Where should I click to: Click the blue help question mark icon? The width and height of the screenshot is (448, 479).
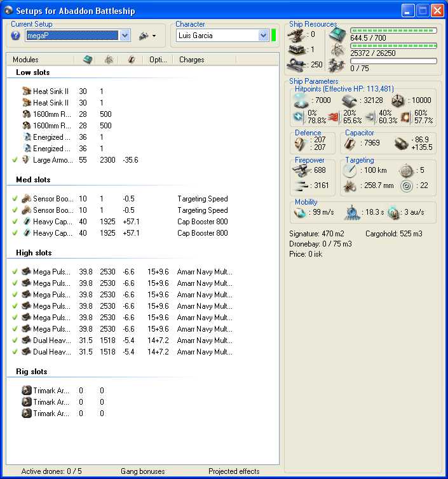(15, 36)
